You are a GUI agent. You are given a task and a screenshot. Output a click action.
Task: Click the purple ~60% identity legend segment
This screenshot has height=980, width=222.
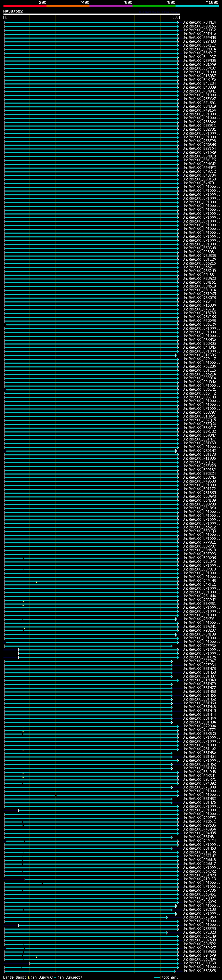(111, 6)
